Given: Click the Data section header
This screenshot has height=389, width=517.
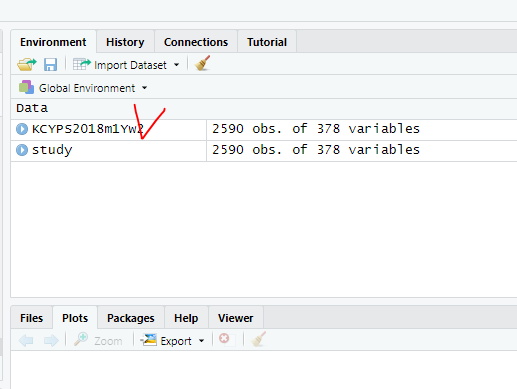Looking at the screenshot, I should [x=32, y=108].
